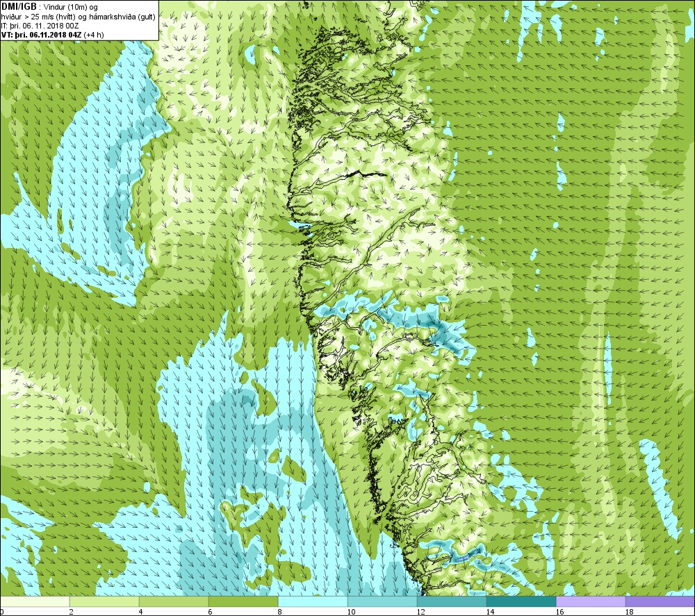
Task: Click the 8–10 m/s light cyan legend swatch
Action: coord(313,601)
